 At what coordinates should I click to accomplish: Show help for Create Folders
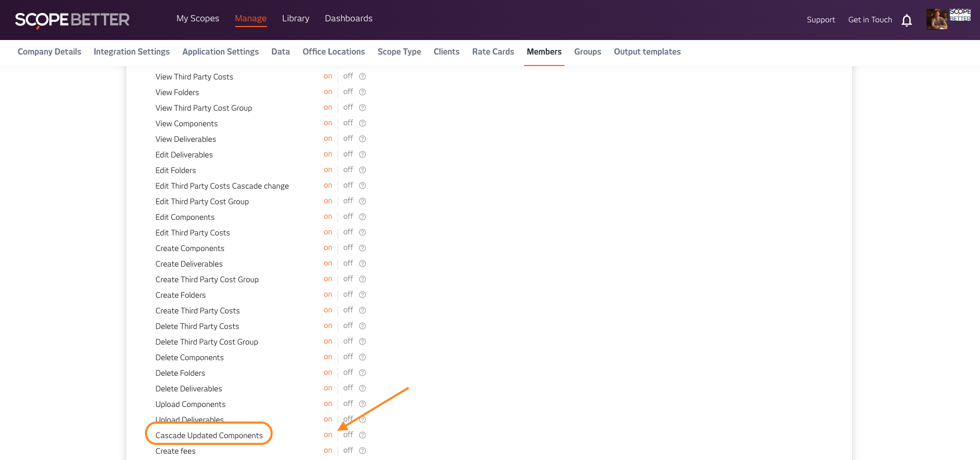(x=363, y=295)
